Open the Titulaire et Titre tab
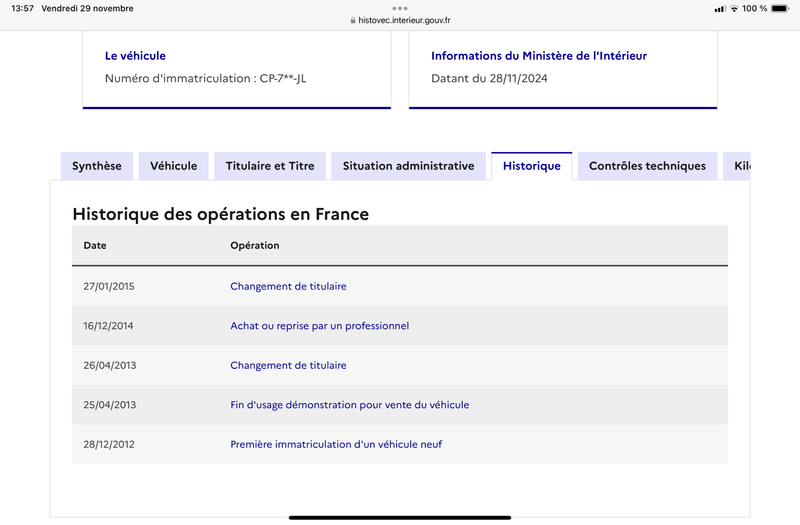This screenshot has height=525, width=800. coord(270,166)
